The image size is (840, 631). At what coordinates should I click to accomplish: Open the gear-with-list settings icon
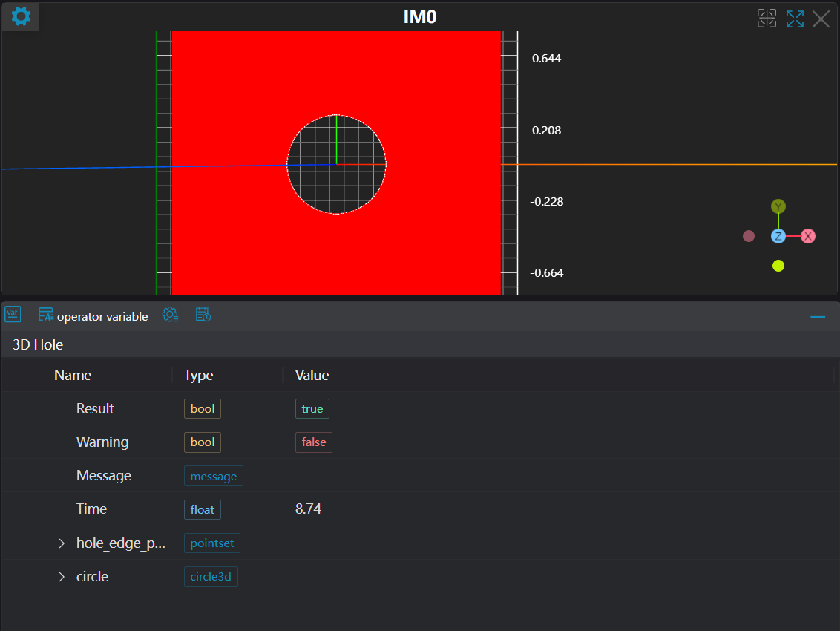pos(170,315)
